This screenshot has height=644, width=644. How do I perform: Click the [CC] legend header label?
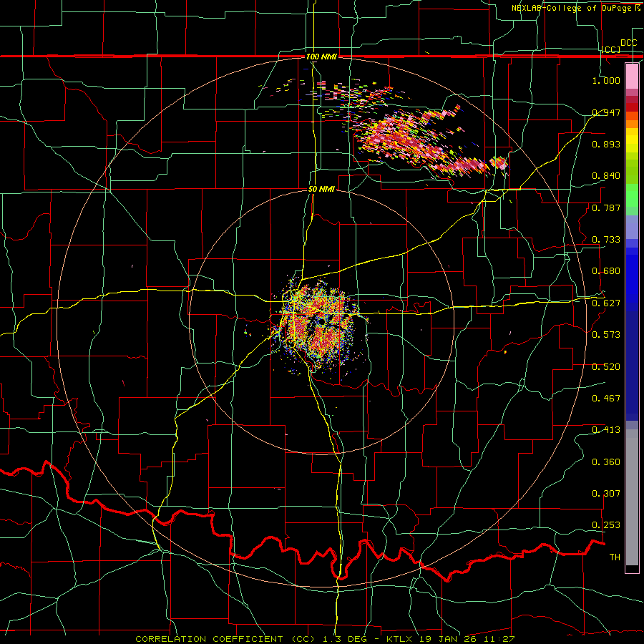[611, 49]
